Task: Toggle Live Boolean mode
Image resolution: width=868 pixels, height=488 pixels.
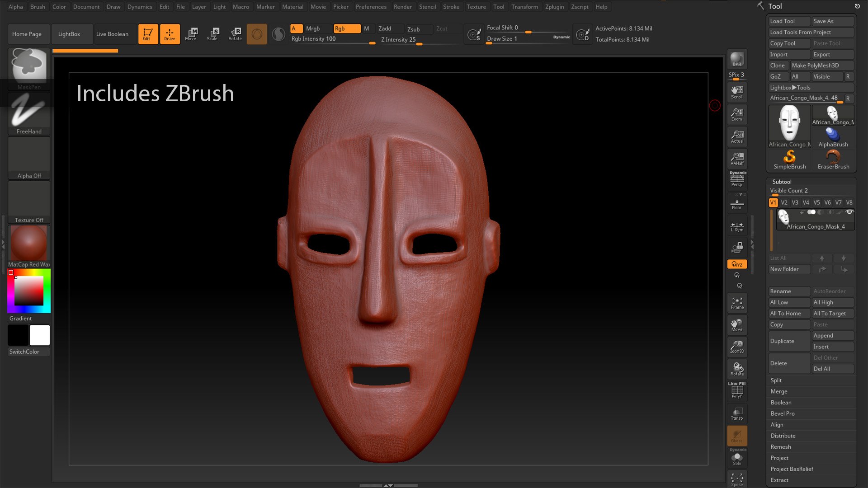Action: pos(112,34)
